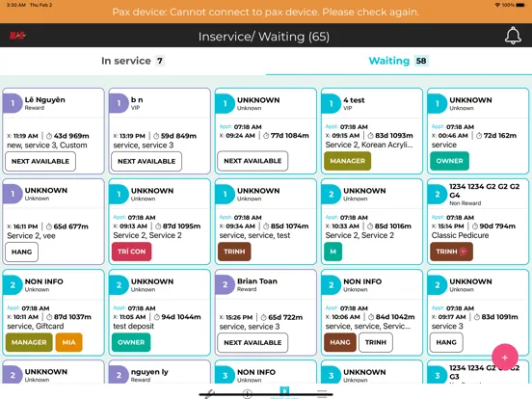
Task: Select 'service, service, Servic...' text
Action: (x=368, y=326)
